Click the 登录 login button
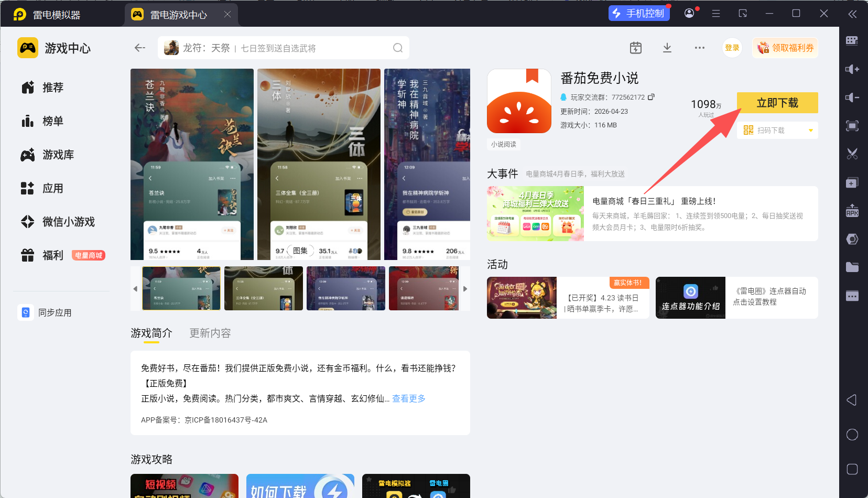Screen dimensions: 868x498 (x=732, y=48)
